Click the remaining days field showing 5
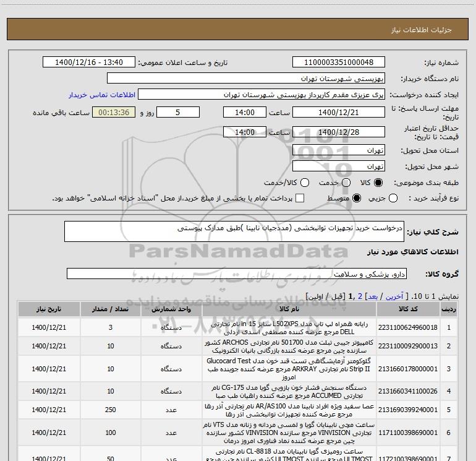This screenshot has height=461, width=476. click(178, 112)
